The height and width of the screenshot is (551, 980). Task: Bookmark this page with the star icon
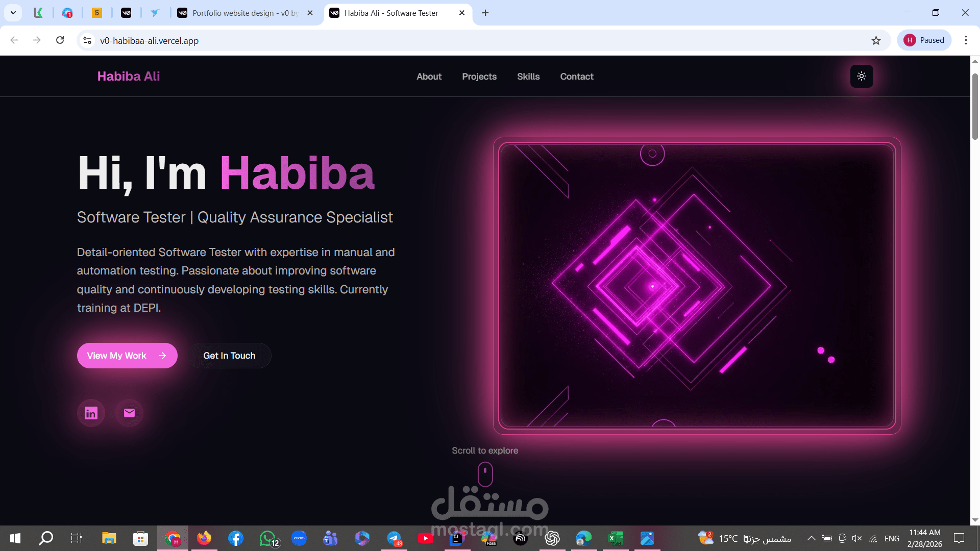[x=876, y=40]
